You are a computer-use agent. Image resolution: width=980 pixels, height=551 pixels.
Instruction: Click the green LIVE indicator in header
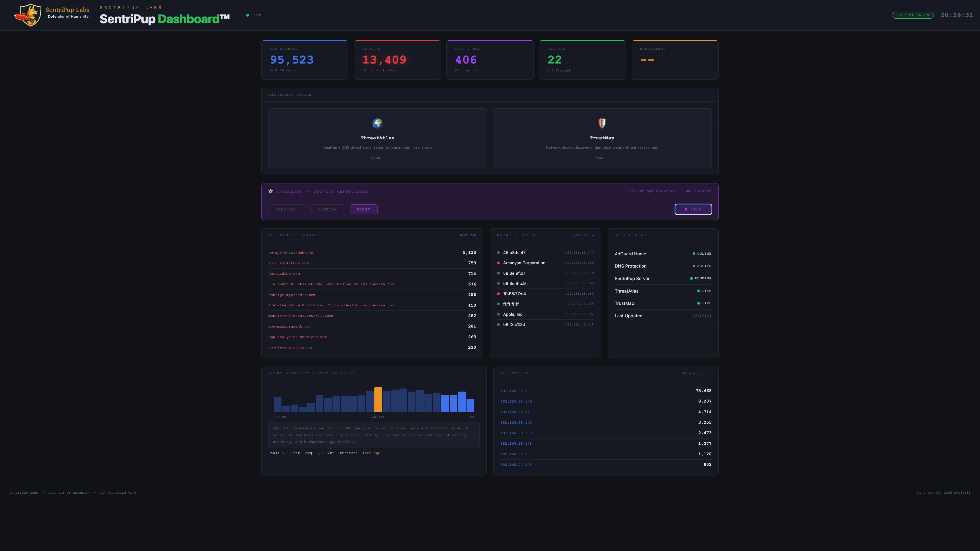tap(254, 15)
